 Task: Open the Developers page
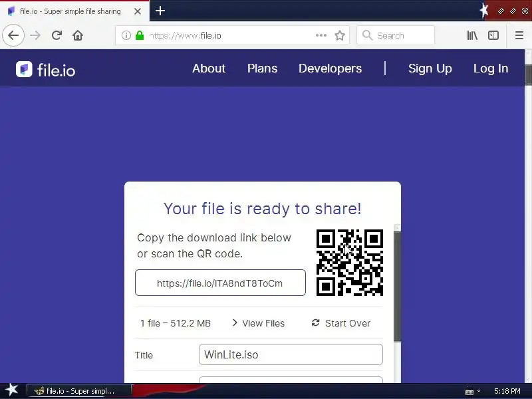coord(330,68)
